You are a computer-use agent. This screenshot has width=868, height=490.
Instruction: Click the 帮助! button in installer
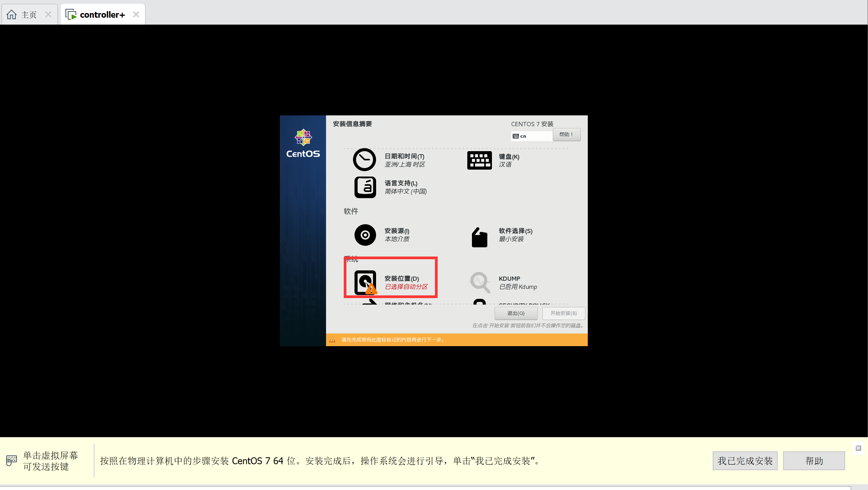(567, 135)
